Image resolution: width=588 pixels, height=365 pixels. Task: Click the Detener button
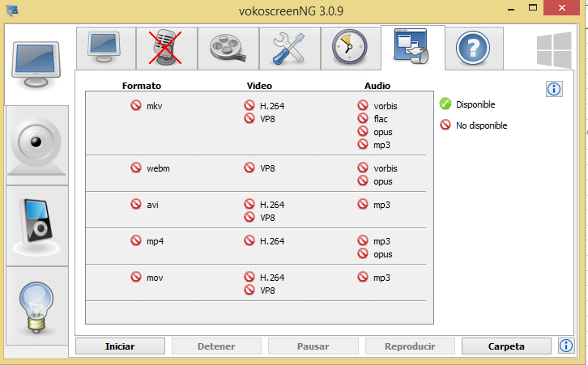pos(216,346)
